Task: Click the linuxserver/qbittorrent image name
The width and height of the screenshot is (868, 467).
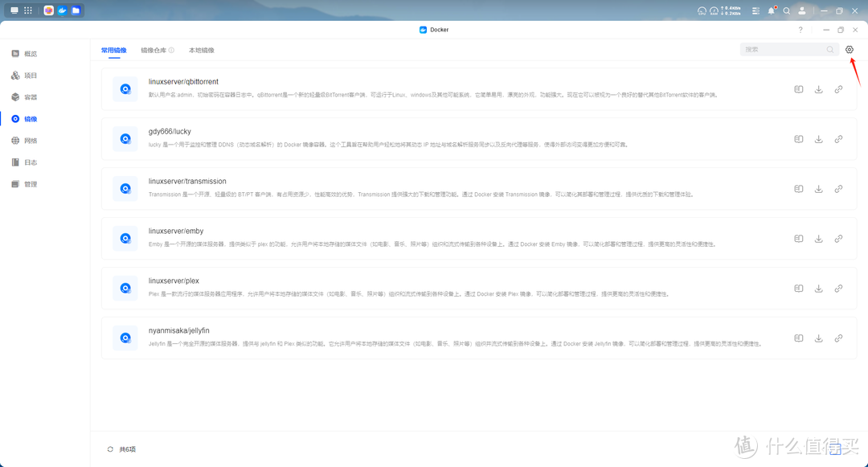Action: coord(183,82)
